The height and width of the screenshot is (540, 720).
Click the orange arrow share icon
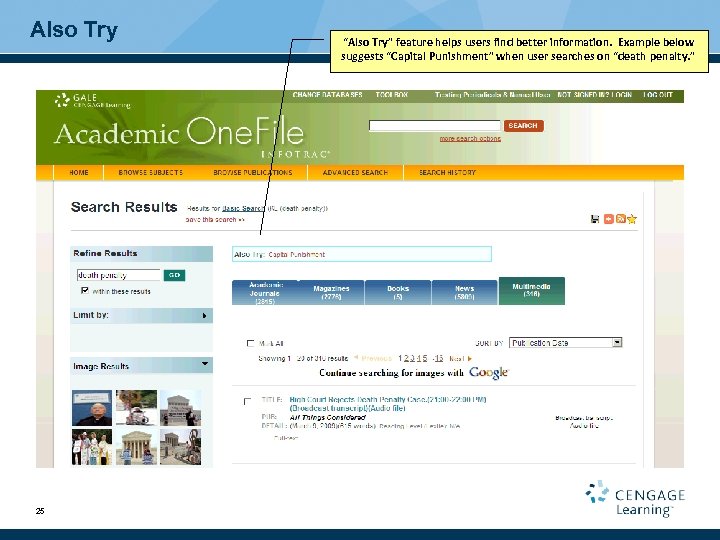608,219
